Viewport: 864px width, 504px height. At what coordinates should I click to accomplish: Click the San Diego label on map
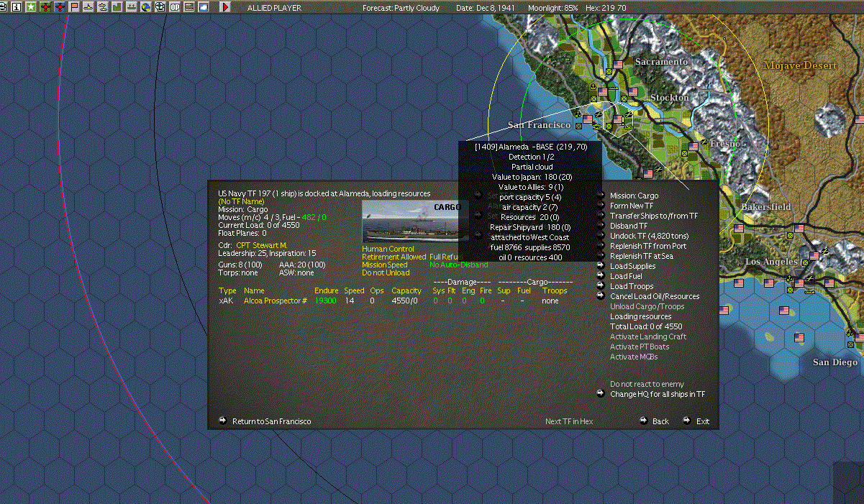pyautogui.click(x=835, y=362)
